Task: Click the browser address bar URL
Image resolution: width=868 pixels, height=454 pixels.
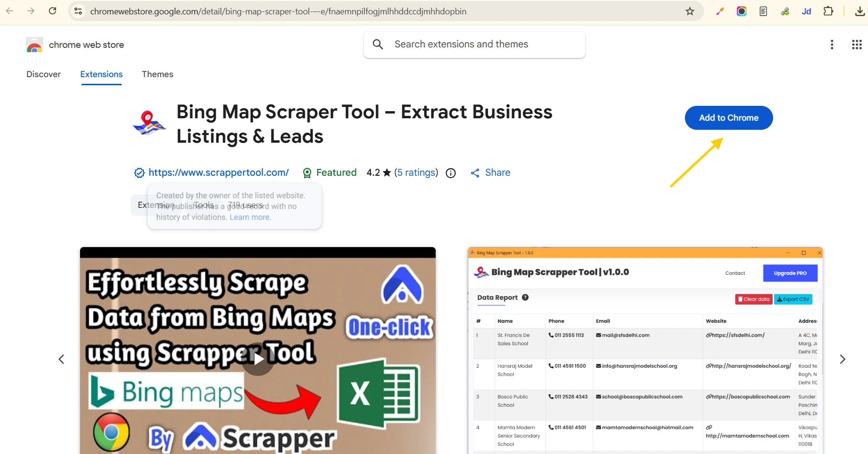Action: [278, 11]
